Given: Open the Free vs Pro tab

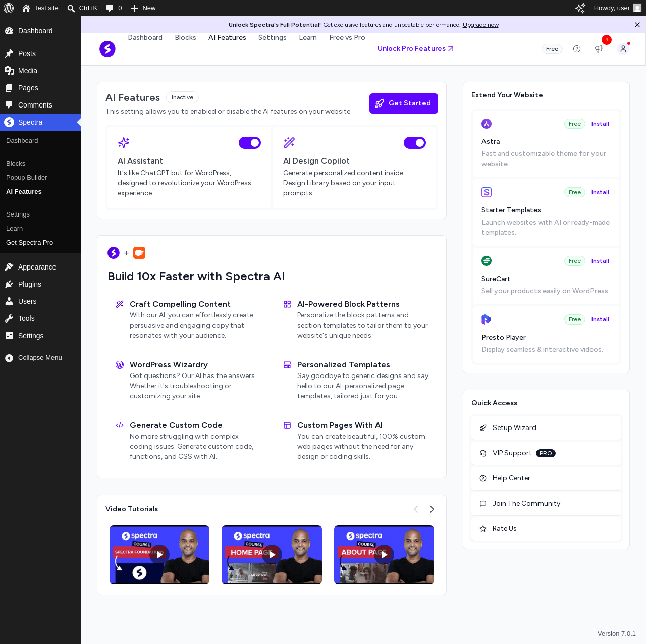Looking at the screenshot, I should (347, 38).
